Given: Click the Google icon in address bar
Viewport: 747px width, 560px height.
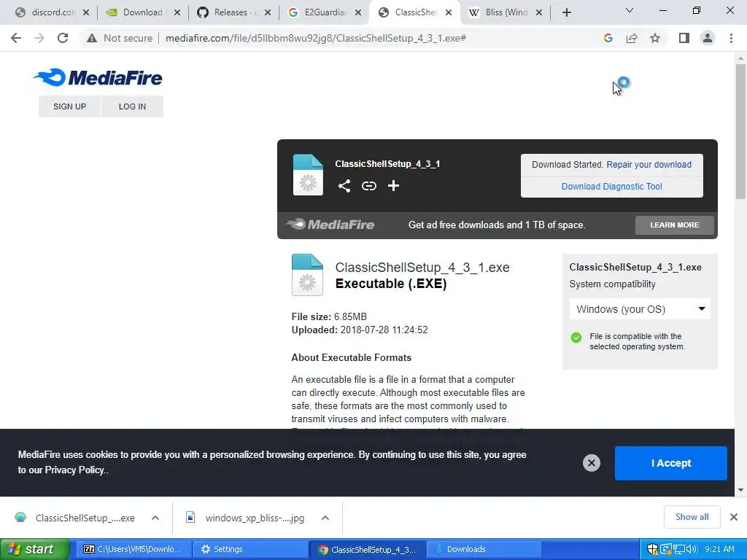Looking at the screenshot, I should click(x=608, y=38).
